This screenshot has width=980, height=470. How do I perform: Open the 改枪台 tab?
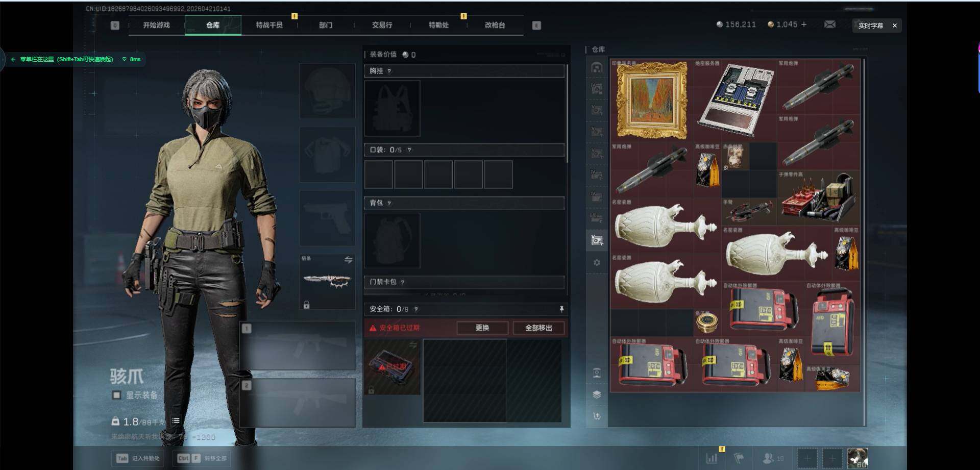pyautogui.click(x=495, y=25)
